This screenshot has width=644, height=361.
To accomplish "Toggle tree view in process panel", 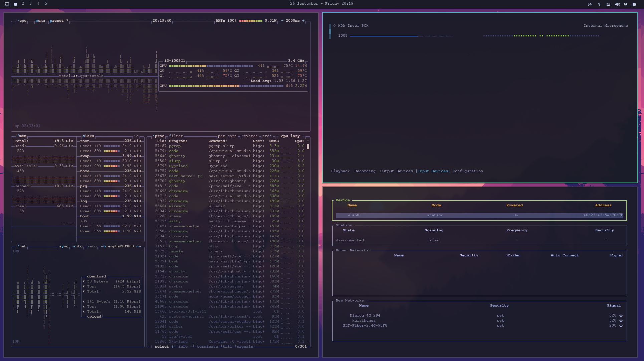I will 267,136.
